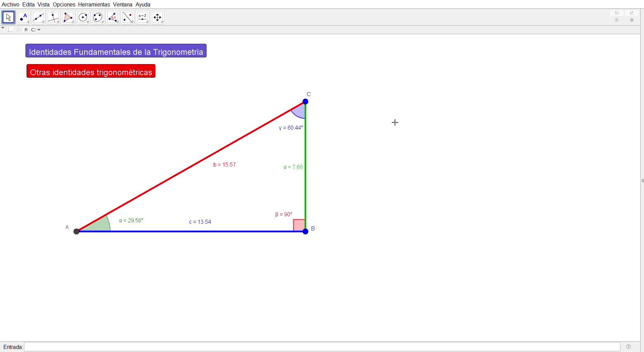644x352 pixels.
Task: Click the home (standard view) icon
Action: pyautogui.click(x=26, y=30)
